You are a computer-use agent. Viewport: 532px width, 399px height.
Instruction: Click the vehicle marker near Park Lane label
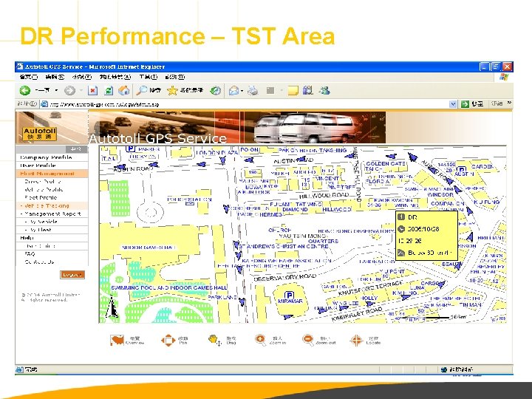pos(242,301)
